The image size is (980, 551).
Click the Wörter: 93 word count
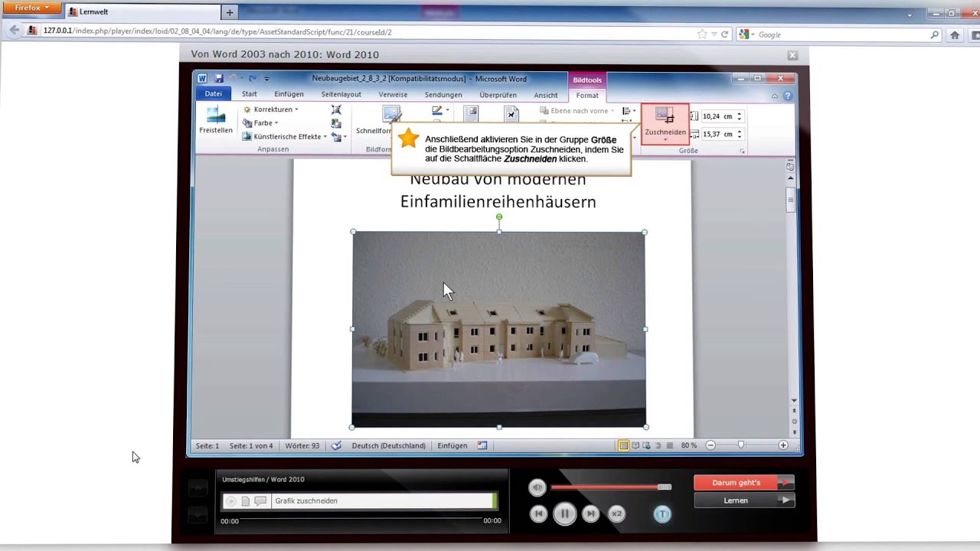[x=302, y=445]
